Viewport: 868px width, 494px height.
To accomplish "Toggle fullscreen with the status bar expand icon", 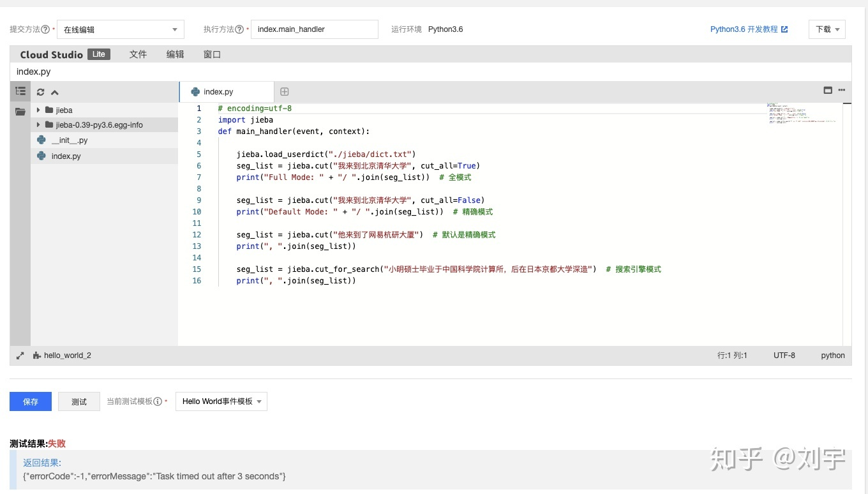I will coord(20,356).
